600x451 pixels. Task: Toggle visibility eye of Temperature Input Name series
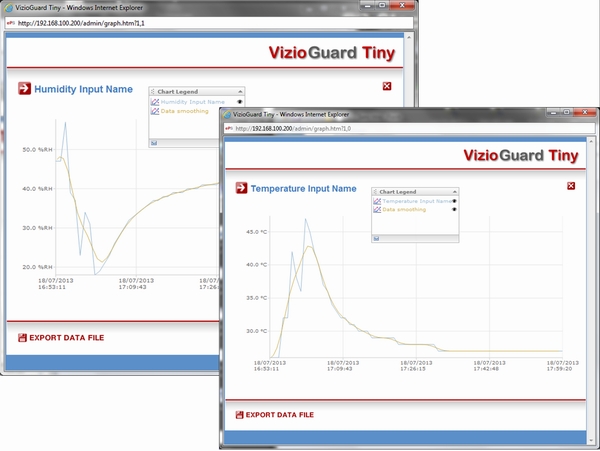[454, 201]
